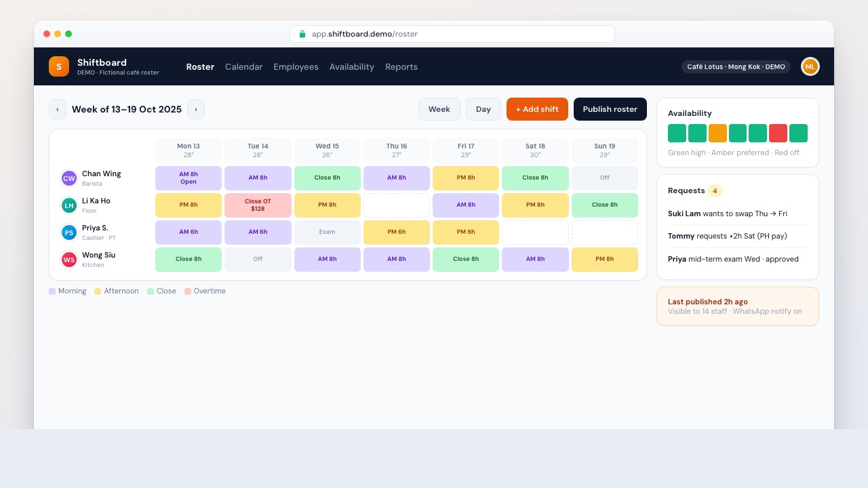
Task: Click the Afternoon legend label
Action: tap(121, 291)
